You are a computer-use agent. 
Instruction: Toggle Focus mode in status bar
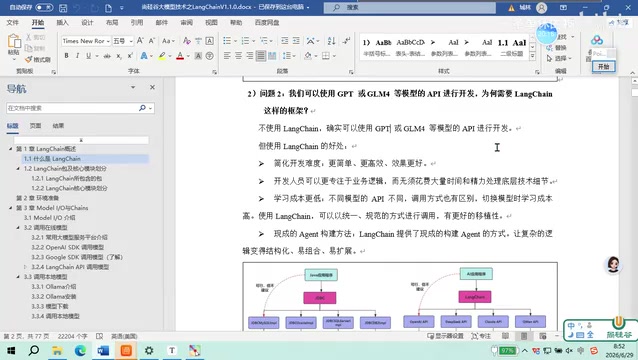(481, 336)
